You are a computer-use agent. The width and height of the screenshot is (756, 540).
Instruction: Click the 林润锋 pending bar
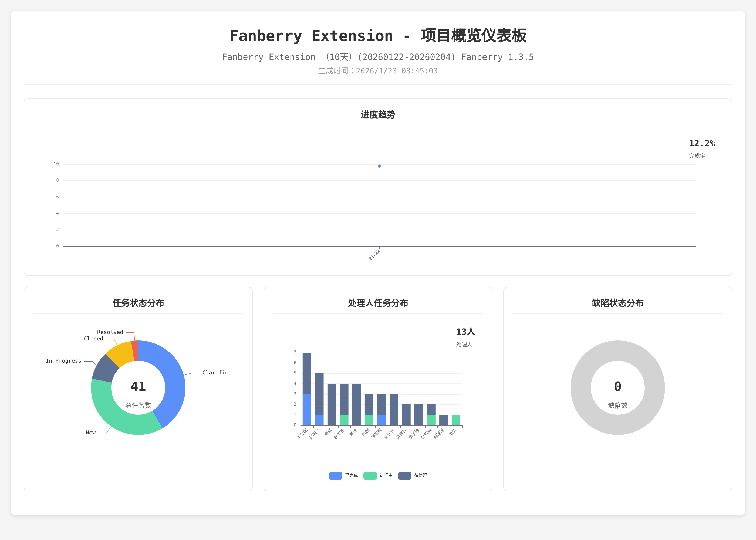click(x=394, y=410)
